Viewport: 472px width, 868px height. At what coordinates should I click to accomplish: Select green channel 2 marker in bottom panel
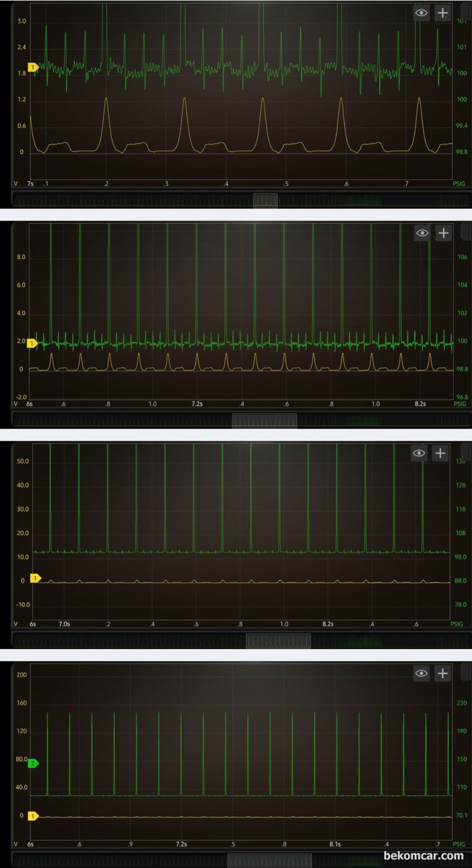[33, 763]
